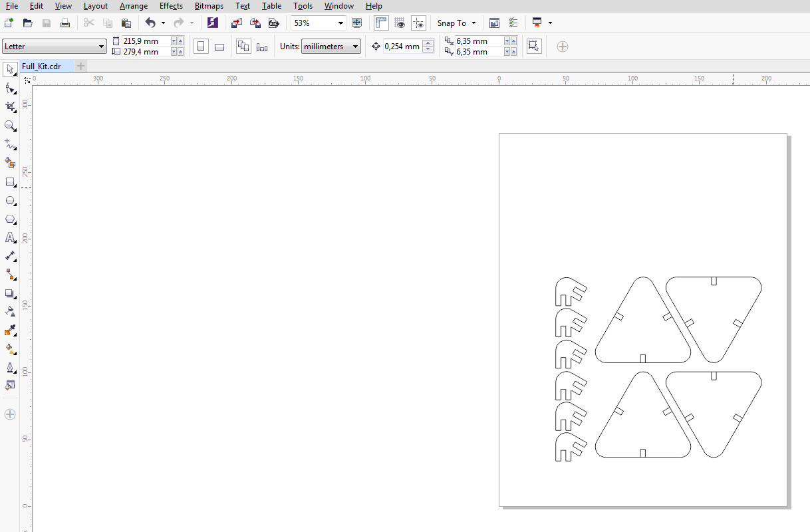Click Publish to PDF icon

pyautogui.click(x=273, y=23)
